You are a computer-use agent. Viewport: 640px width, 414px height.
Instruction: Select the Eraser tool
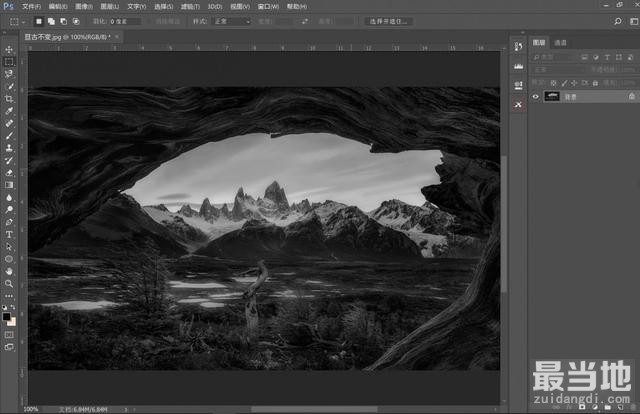click(x=9, y=172)
